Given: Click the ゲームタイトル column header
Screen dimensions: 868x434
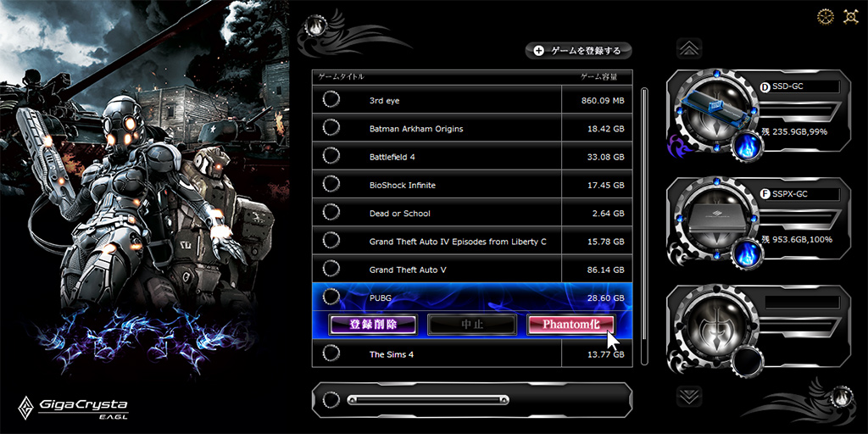Looking at the screenshot, I should click(342, 77).
